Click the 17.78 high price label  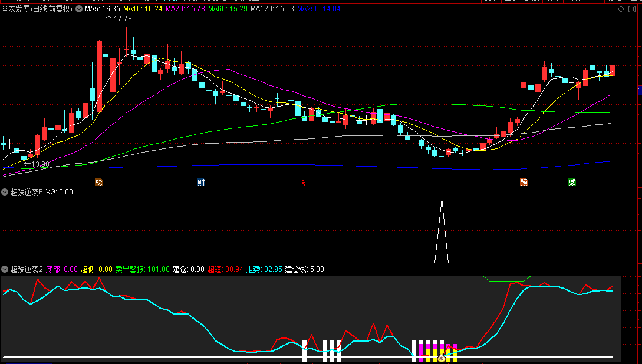123,19
